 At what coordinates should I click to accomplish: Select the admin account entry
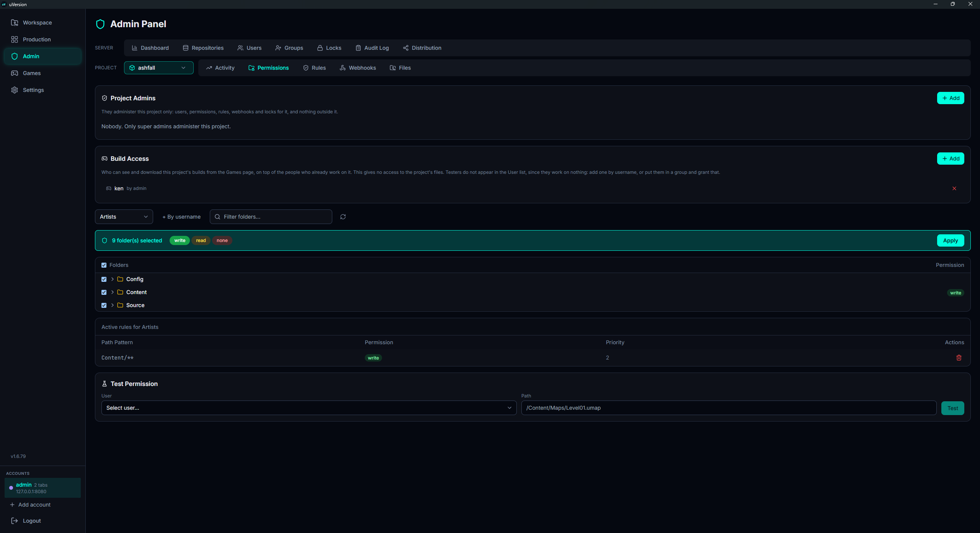click(42, 488)
